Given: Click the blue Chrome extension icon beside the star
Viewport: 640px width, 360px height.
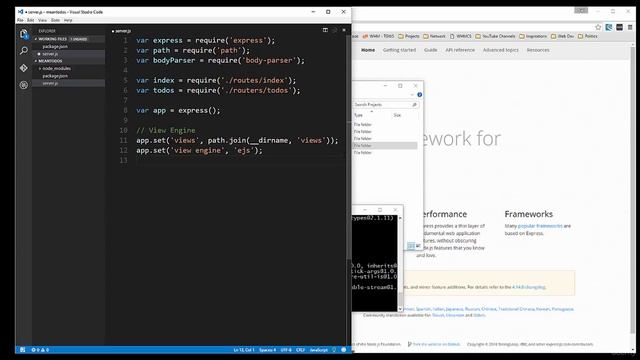Looking at the screenshot, I should coord(609,27).
